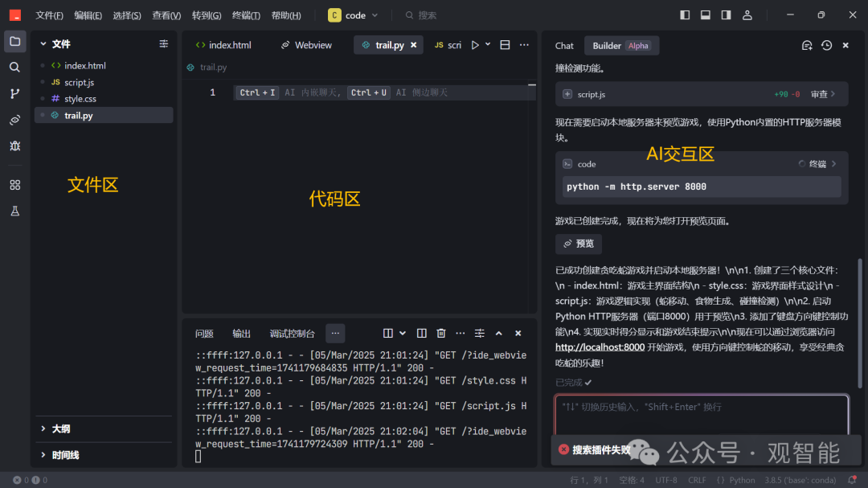Run trail.py with the play button
Screen dimensions: 868x488
pos(473,45)
